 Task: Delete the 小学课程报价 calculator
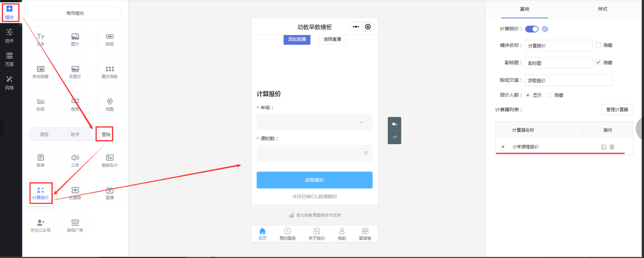click(x=612, y=147)
